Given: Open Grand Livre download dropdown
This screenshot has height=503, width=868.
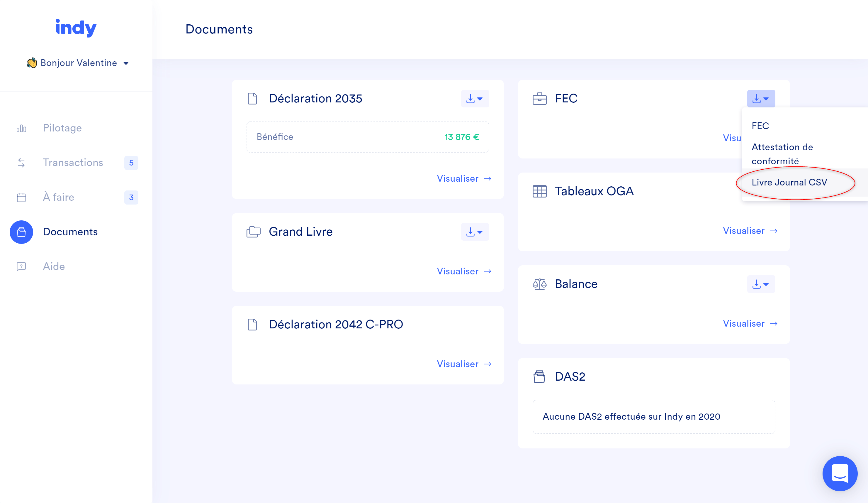Looking at the screenshot, I should (475, 232).
